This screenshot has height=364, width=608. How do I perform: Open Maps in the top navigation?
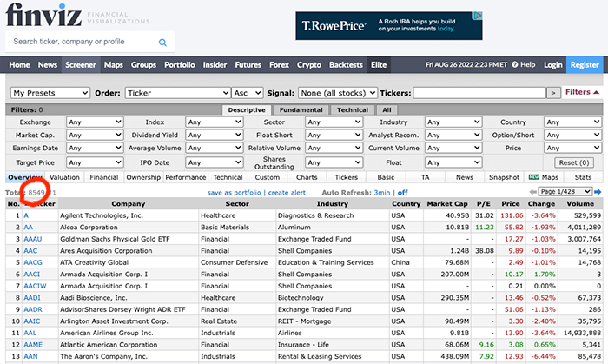[x=114, y=65]
